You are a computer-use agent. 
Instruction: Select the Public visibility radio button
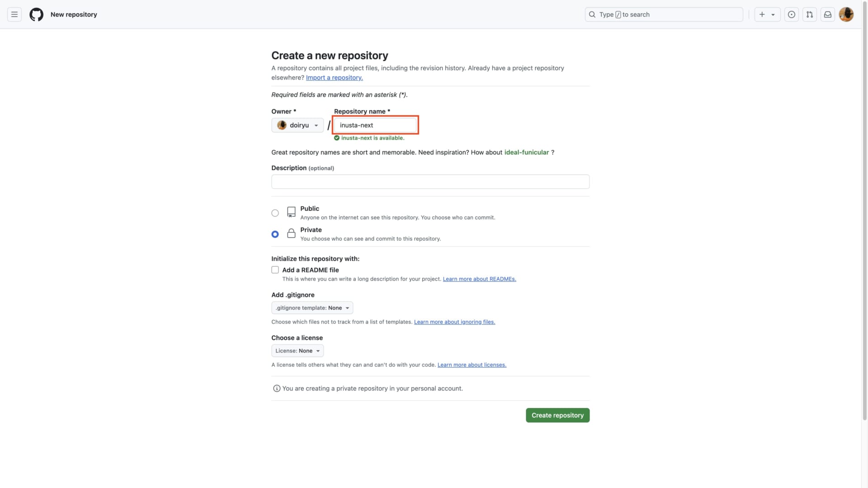click(275, 213)
